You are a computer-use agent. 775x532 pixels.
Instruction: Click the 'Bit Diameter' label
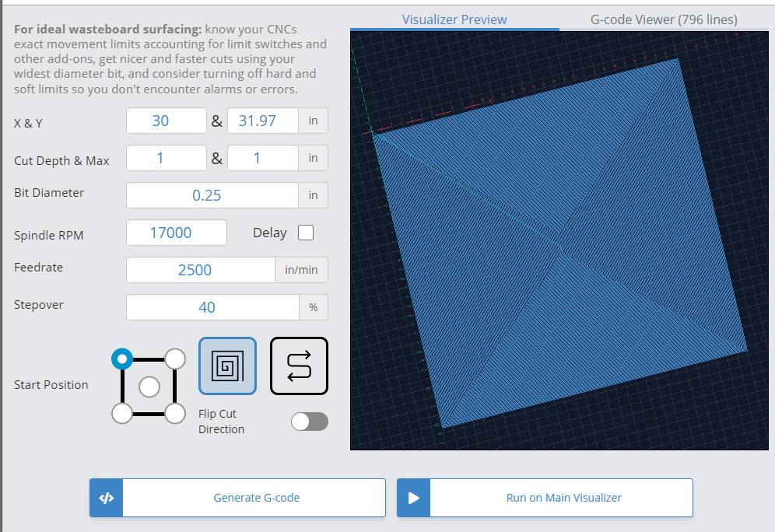(x=49, y=193)
